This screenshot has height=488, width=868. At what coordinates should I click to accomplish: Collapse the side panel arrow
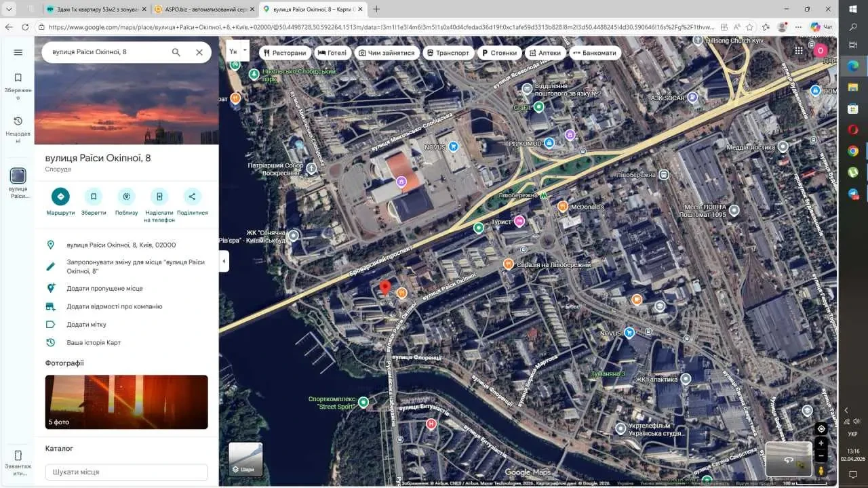point(224,261)
